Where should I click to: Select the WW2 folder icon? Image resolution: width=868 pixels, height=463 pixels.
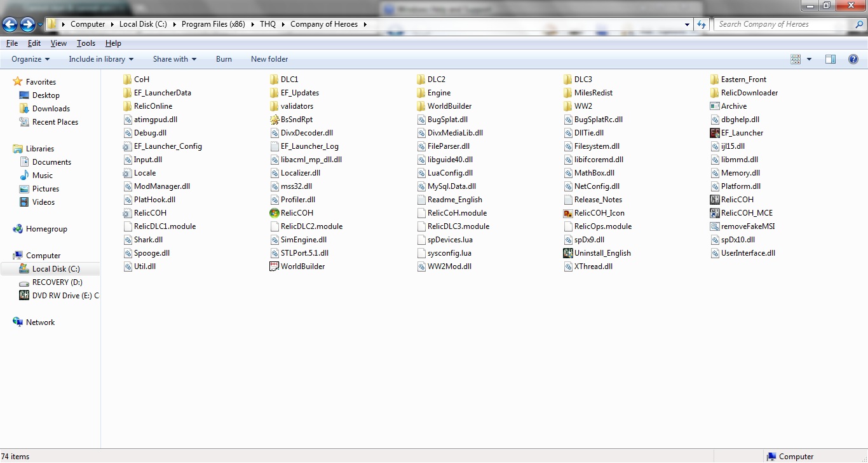pos(568,106)
